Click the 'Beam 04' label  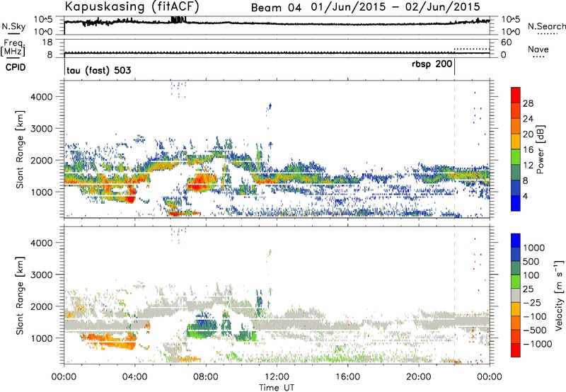[276, 8]
